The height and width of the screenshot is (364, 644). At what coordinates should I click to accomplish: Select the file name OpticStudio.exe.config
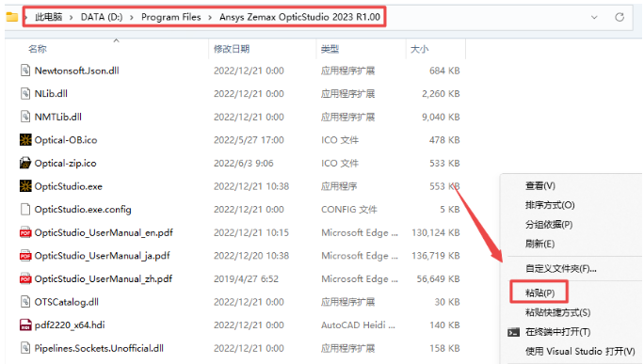click(x=83, y=210)
